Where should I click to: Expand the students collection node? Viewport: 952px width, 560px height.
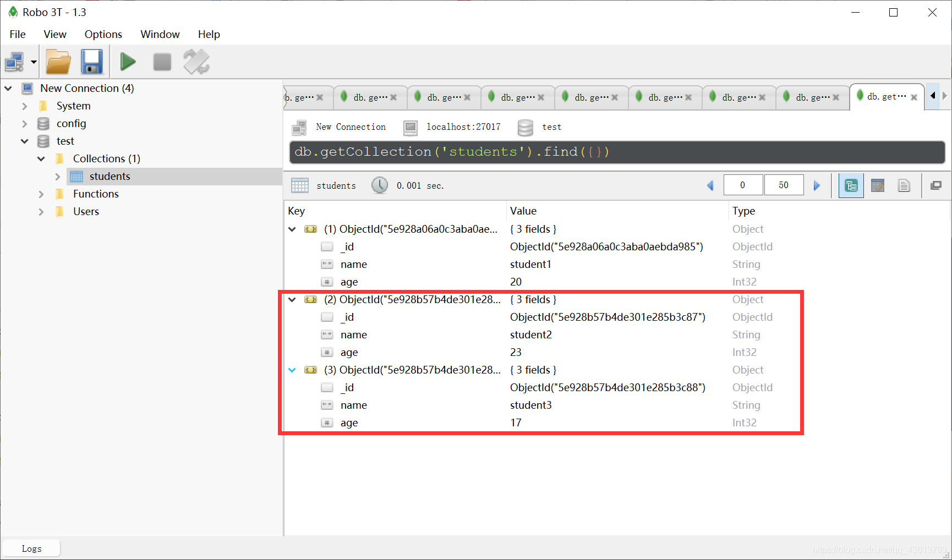58,176
